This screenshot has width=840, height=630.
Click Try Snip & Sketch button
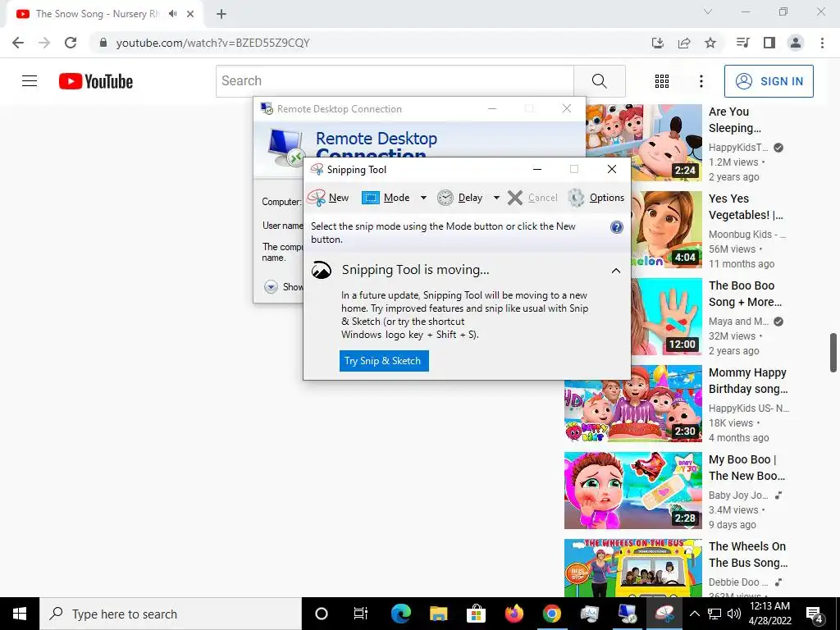tap(384, 361)
